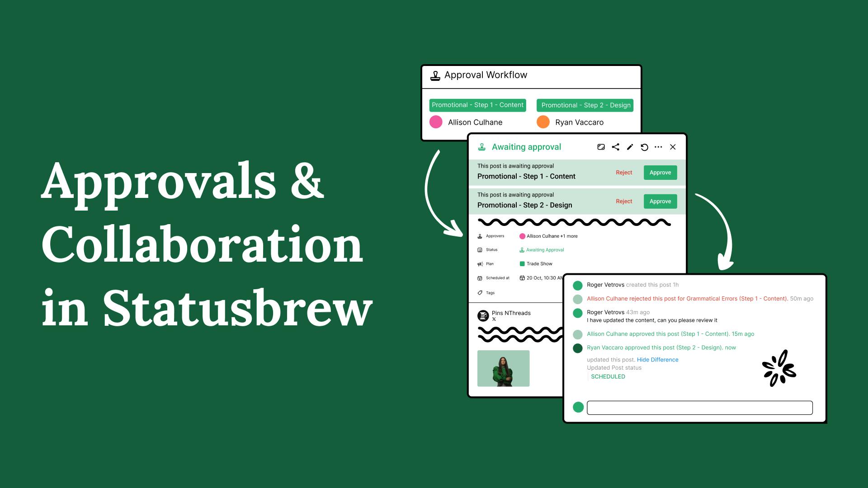Select Promotional Step 2 Design workflow tab
The image size is (868, 488).
(585, 105)
